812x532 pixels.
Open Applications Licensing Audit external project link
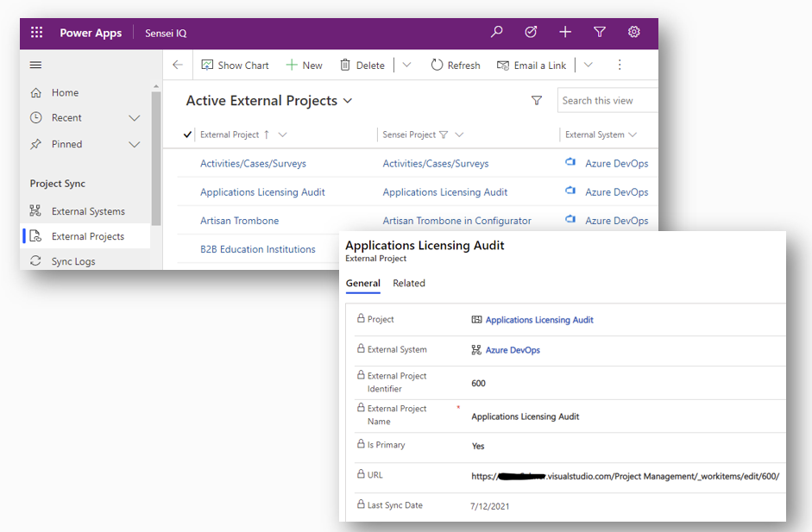coord(262,192)
